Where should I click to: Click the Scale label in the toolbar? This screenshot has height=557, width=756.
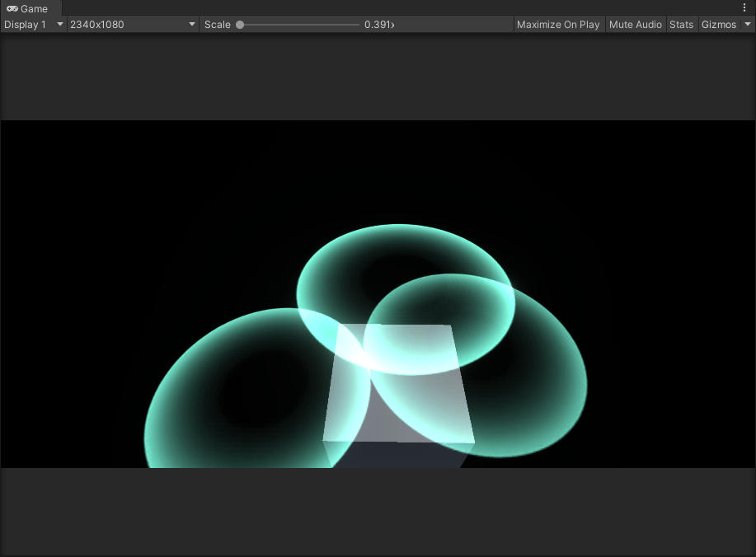[x=218, y=25]
